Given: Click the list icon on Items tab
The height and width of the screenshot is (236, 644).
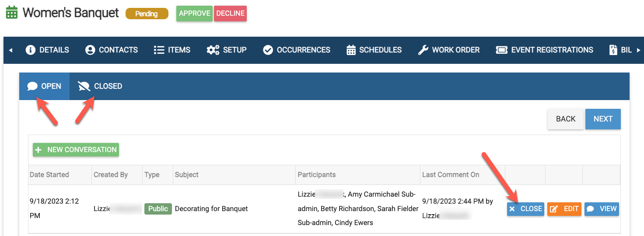Looking at the screenshot, I should [159, 50].
